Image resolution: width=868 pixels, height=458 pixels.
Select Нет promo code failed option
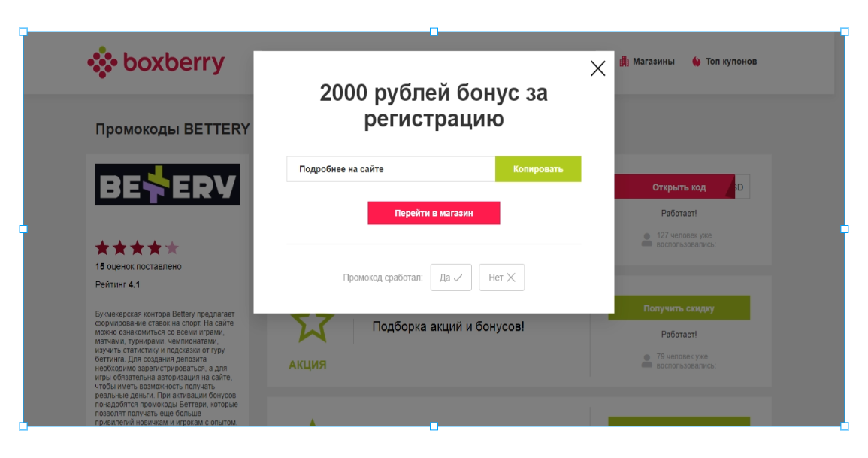tap(501, 278)
